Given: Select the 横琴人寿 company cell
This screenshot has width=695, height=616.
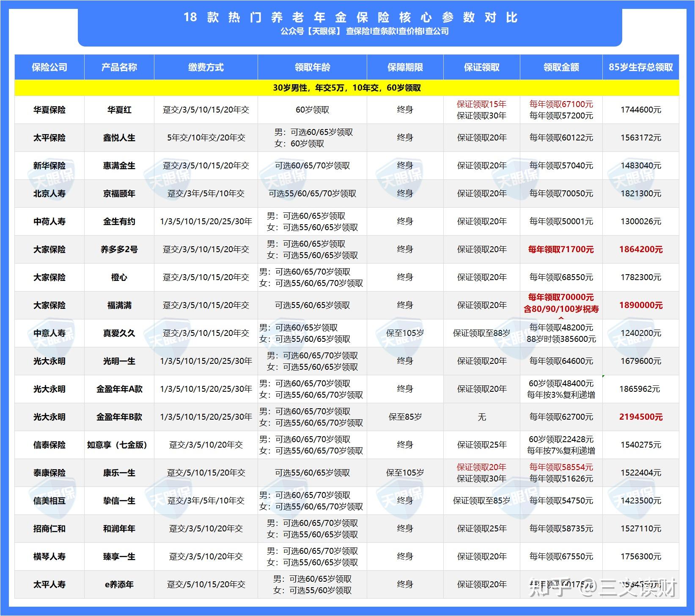Looking at the screenshot, I should [x=49, y=557].
